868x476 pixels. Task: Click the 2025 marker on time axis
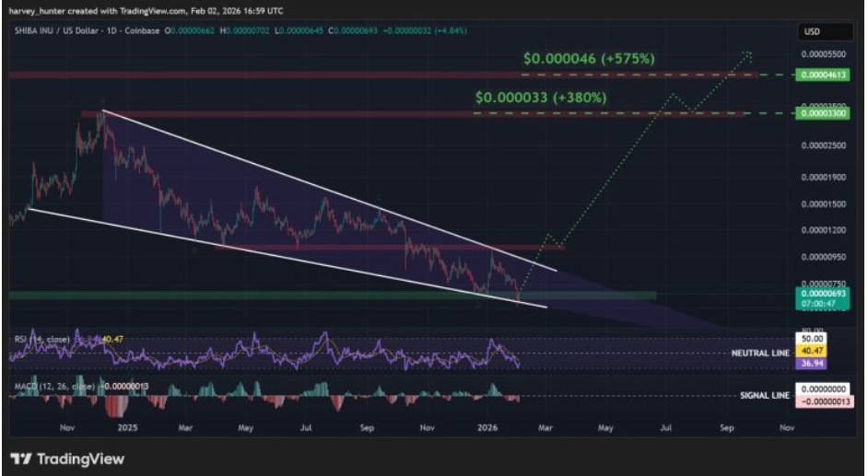tap(127, 428)
